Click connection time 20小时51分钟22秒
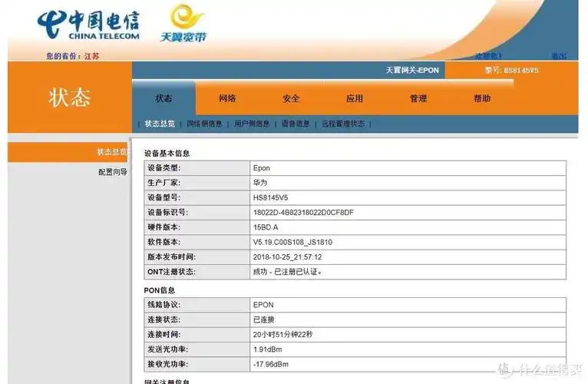 tap(282, 334)
